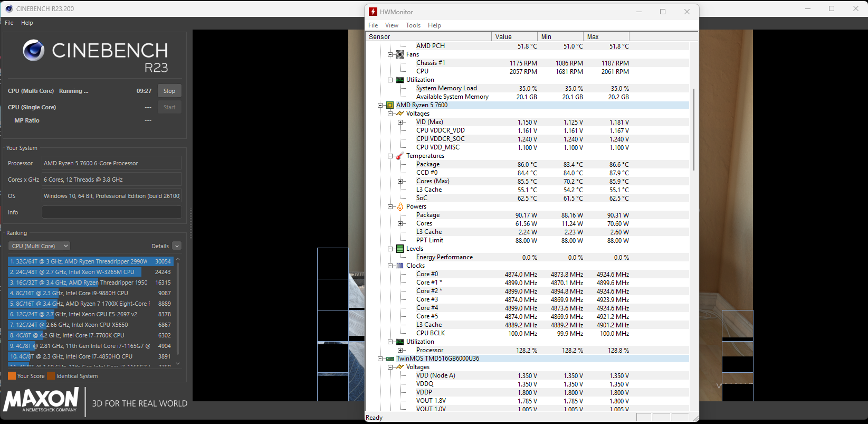Click the fan icon beside Fans in HWMonitor

(x=400, y=54)
